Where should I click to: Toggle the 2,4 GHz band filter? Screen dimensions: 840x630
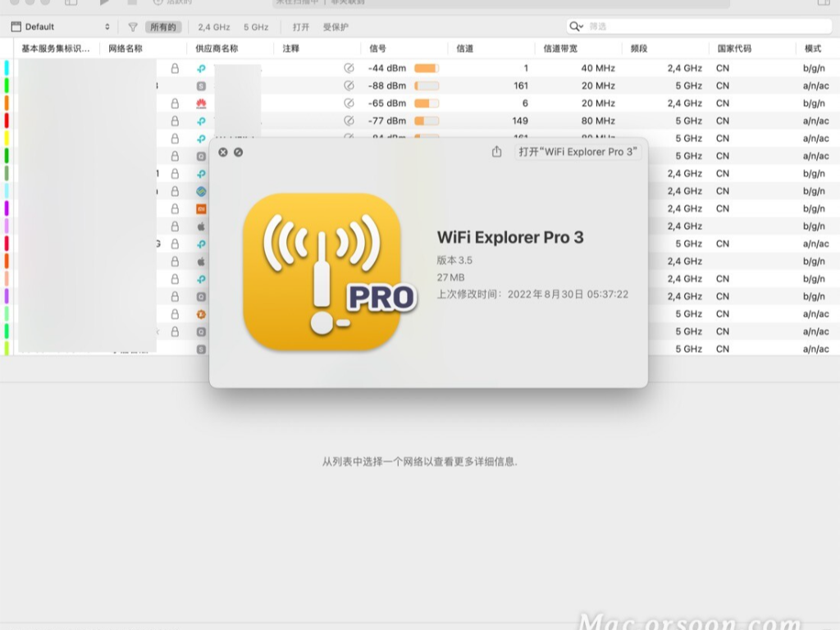point(214,27)
